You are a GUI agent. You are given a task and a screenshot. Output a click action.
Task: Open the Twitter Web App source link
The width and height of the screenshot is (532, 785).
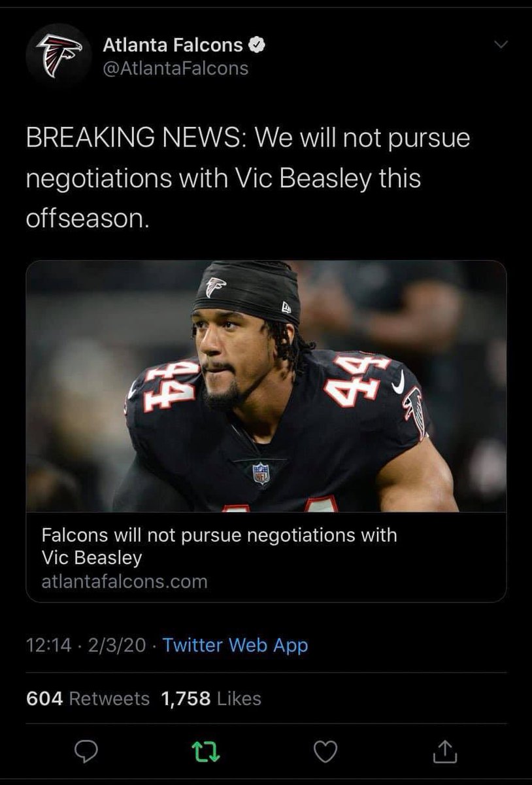tap(235, 645)
